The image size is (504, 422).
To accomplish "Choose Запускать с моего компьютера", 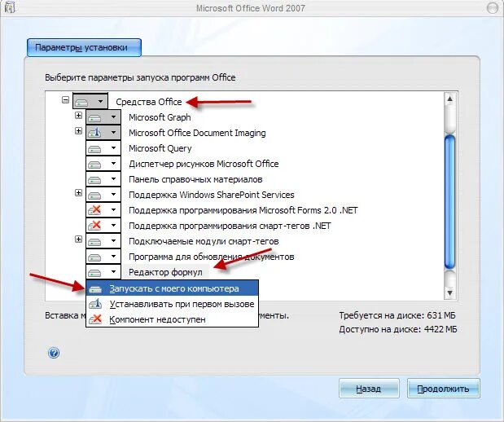I will [x=173, y=288].
